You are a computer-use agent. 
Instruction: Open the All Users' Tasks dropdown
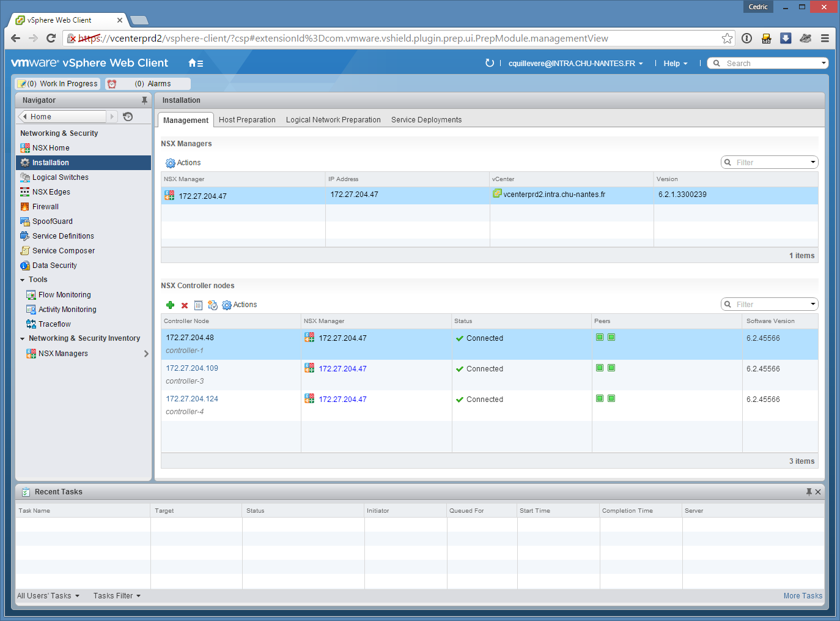tap(48, 596)
